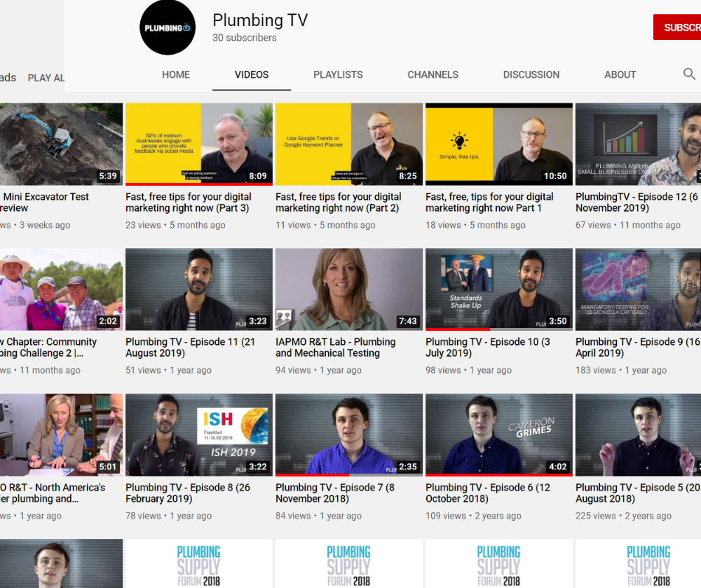Viewport: 701px width, 588px height.
Task: Click the 8:09 duration badge
Action: point(258,176)
